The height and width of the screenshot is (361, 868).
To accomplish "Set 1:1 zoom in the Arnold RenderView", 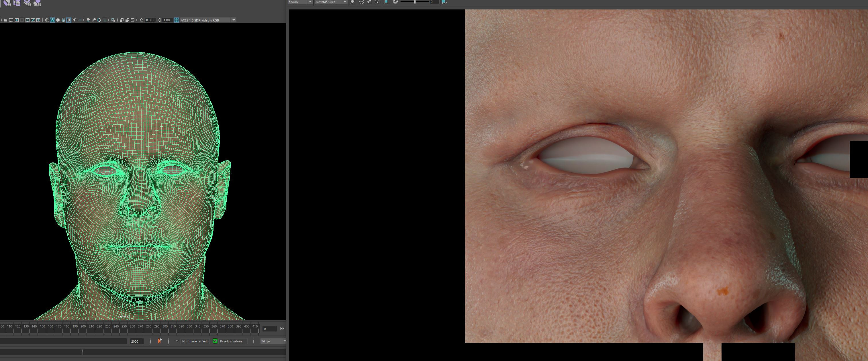I will click(377, 3).
